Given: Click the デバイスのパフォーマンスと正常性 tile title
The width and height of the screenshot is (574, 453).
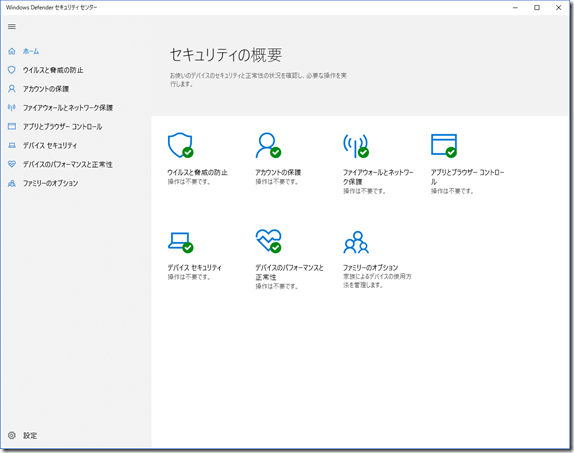Looking at the screenshot, I should coord(289,272).
